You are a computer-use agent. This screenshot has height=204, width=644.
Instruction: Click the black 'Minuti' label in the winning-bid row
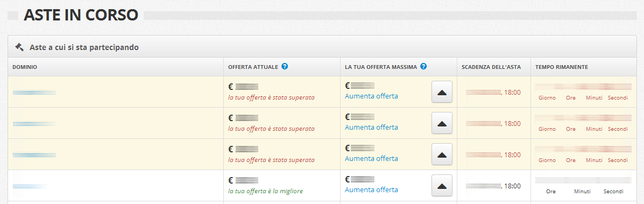[582, 192]
